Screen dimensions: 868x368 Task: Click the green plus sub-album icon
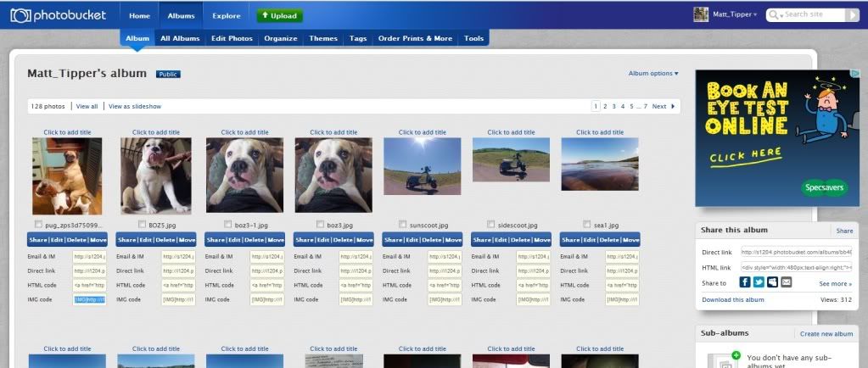click(736, 355)
